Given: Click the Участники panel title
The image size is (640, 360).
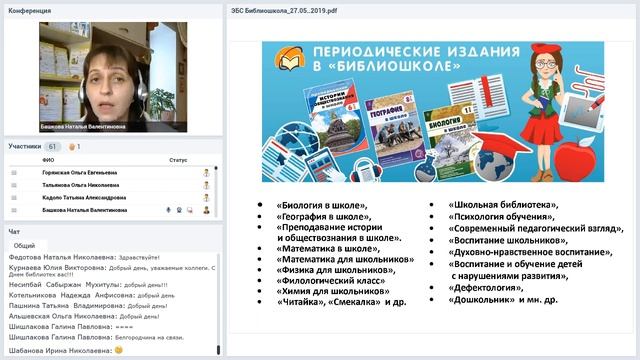Looking at the screenshot, I should coord(25,146).
